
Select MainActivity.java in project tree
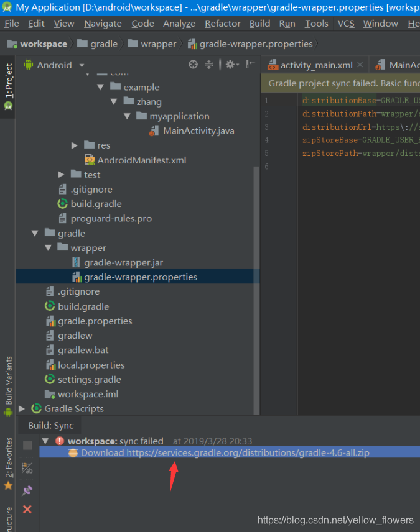tap(192, 131)
